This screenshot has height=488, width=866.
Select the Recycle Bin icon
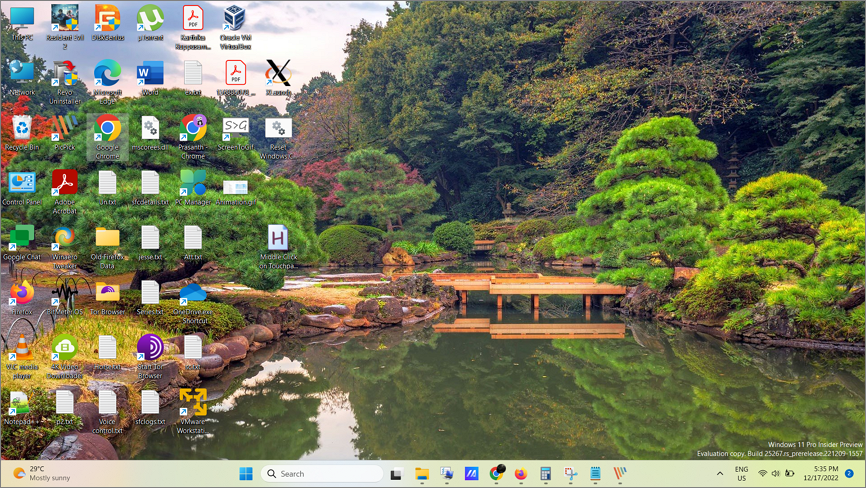click(x=22, y=133)
